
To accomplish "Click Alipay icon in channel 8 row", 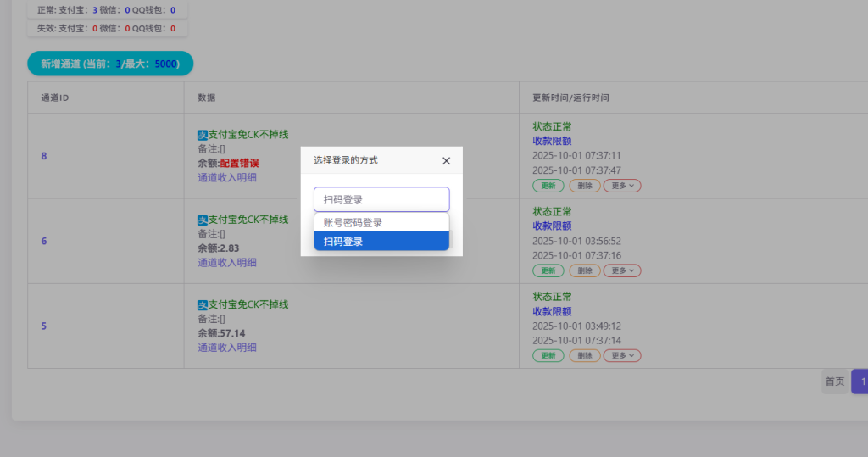I will click(x=203, y=135).
